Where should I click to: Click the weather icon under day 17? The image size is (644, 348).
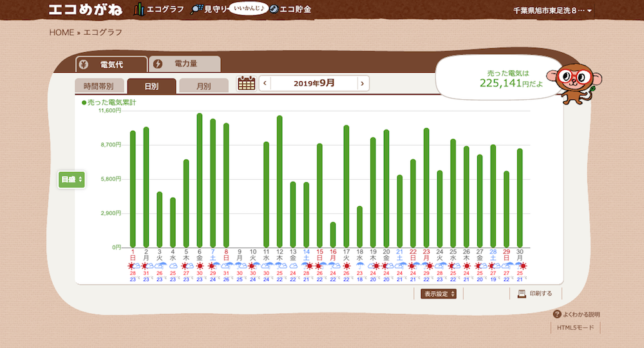click(346, 266)
